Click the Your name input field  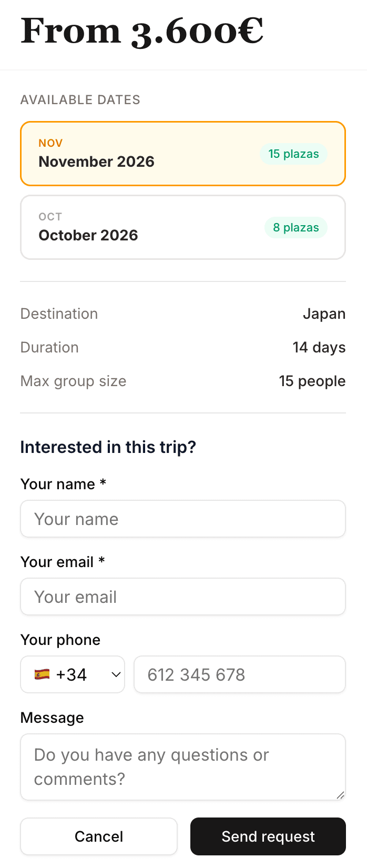183,519
